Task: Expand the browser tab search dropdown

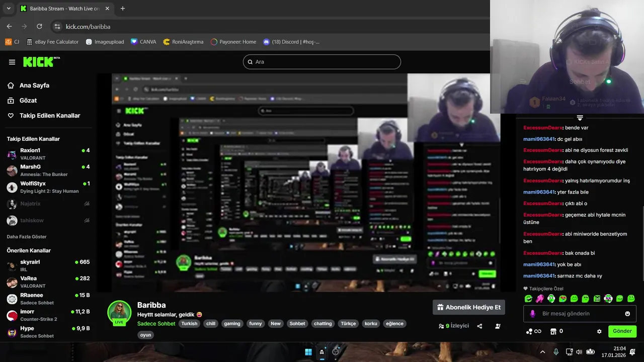Action: pyautogui.click(x=9, y=9)
